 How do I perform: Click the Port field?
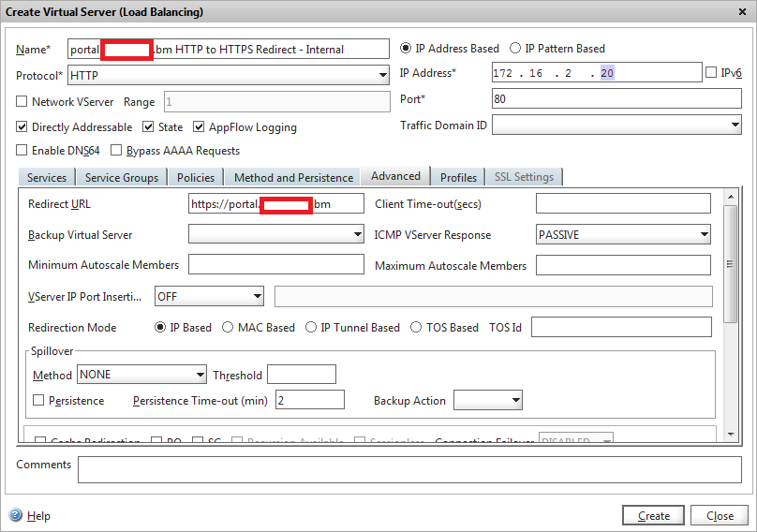[x=616, y=98]
